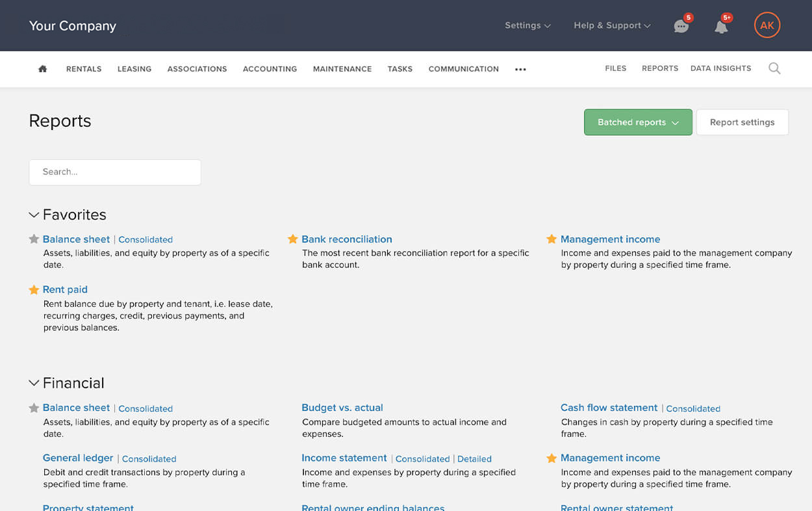The image size is (812, 511).
Task: Unfavorite Bank reconciliation using its star
Action: pos(293,239)
